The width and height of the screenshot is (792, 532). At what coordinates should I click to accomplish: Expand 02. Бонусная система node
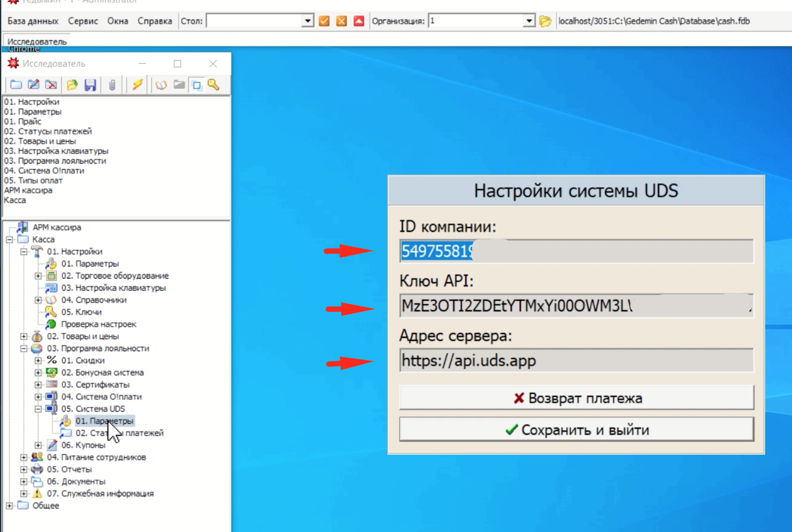point(38,372)
